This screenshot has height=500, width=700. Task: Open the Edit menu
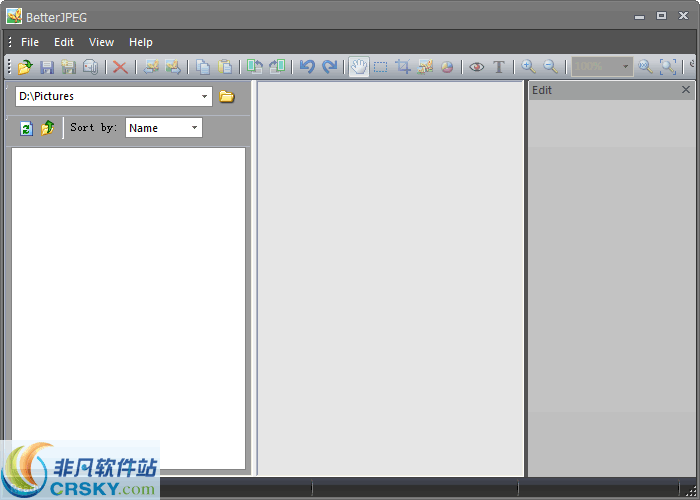click(64, 42)
